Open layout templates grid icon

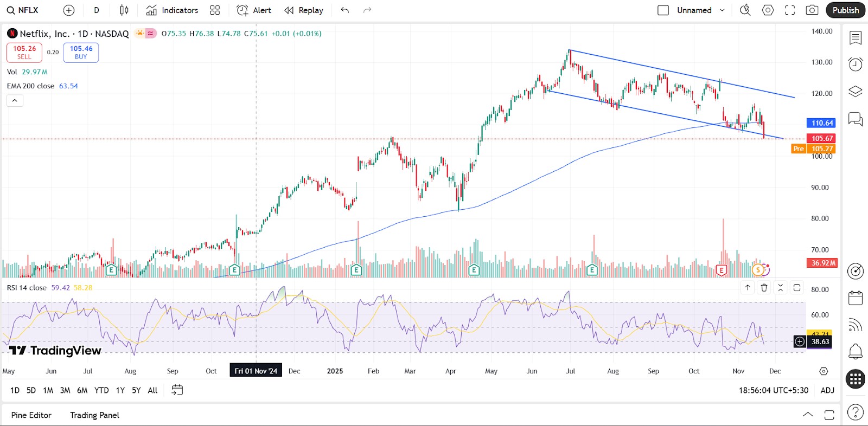(215, 10)
